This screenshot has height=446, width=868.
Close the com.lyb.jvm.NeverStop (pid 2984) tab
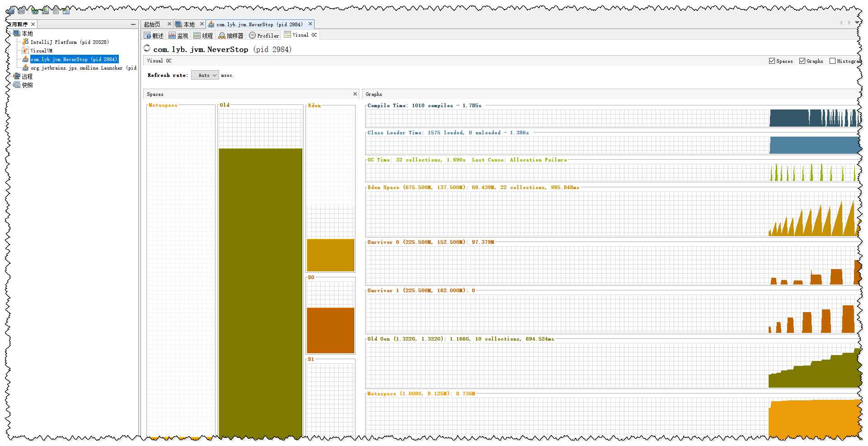point(310,24)
